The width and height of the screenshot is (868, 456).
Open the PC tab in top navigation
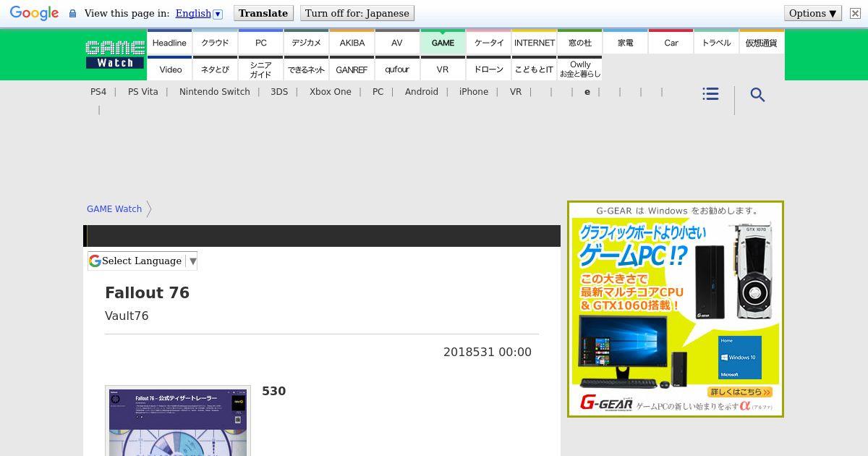260,42
